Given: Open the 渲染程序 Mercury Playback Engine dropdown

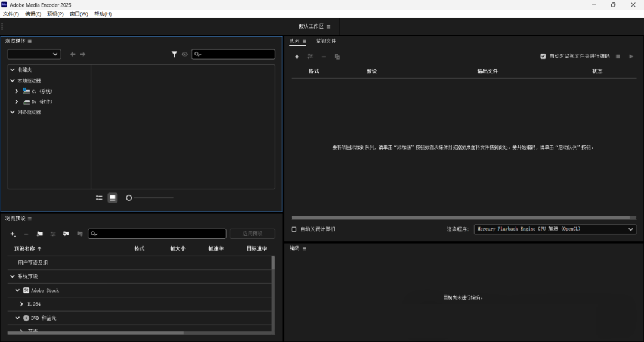Looking at the screenshot, I should pos(555,229).
